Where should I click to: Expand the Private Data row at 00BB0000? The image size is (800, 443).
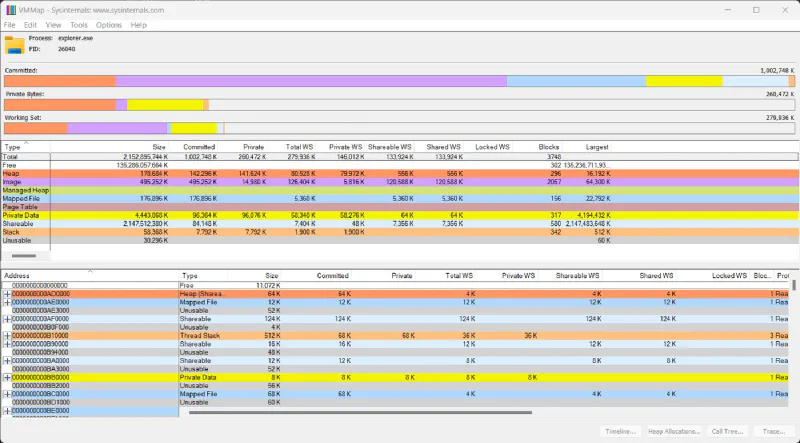point(7,378)
